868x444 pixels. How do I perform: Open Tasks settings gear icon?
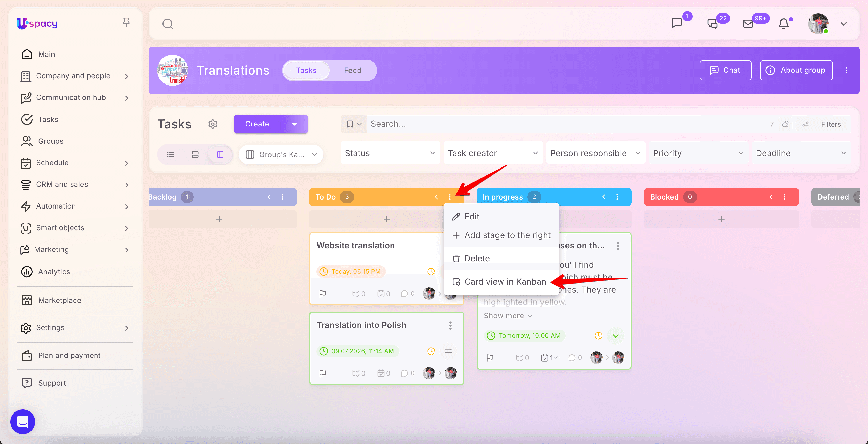click(x=213, y=124)
